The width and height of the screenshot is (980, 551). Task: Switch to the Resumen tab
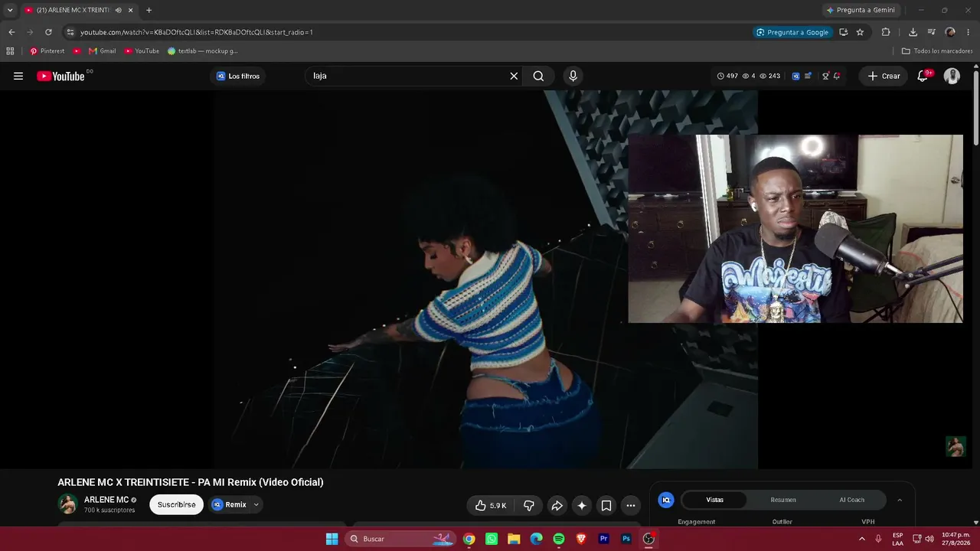click(783, 500)
